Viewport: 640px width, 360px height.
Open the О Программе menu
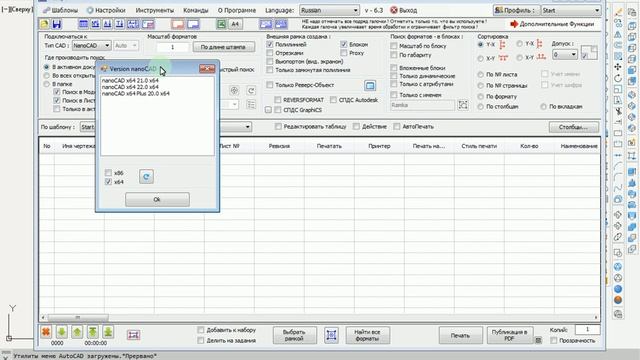click(x=237, y=10)
